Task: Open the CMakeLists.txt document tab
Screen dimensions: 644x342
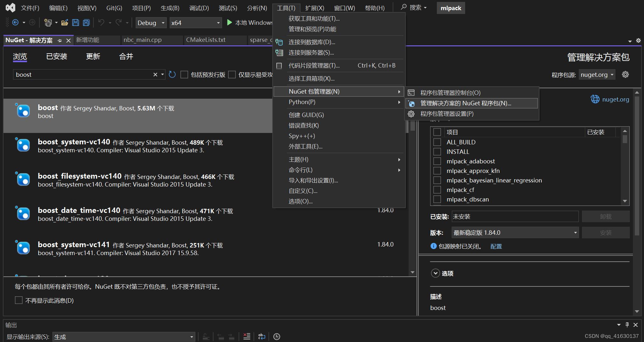Action: click(206, 40)
